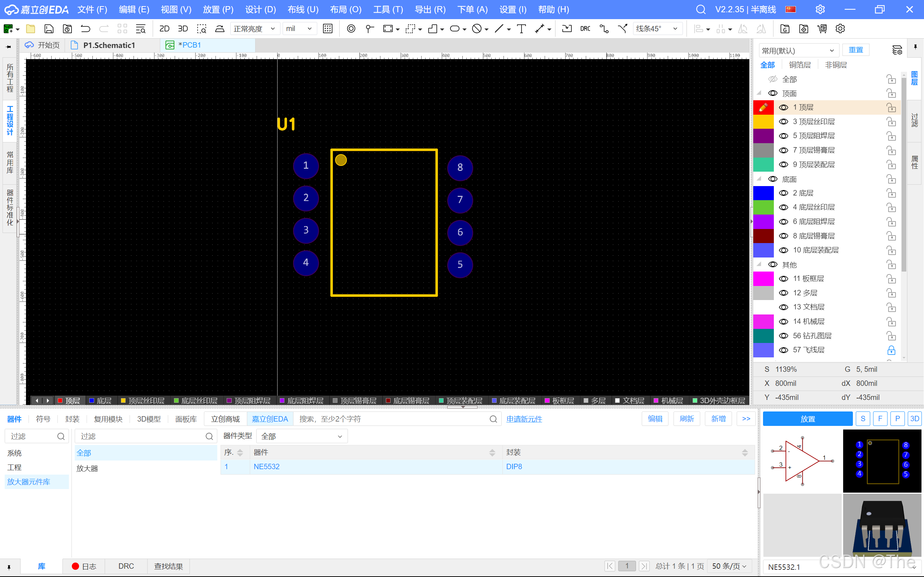
Task: Click the save document icon
Action: [49, 28]
